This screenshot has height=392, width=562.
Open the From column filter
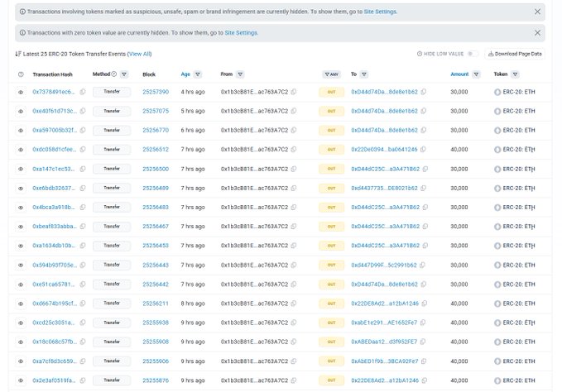pyautogui.click(x=240, y=74)
